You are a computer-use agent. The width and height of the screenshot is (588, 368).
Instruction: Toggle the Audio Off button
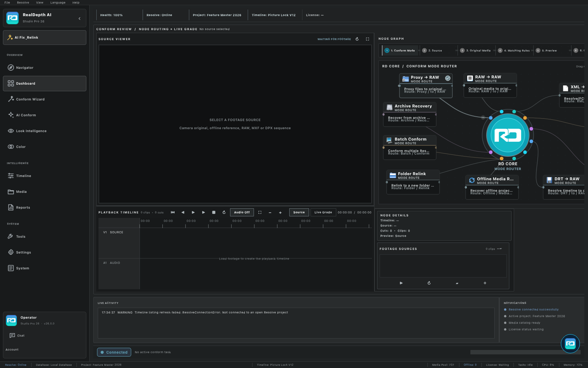(242, 212)
